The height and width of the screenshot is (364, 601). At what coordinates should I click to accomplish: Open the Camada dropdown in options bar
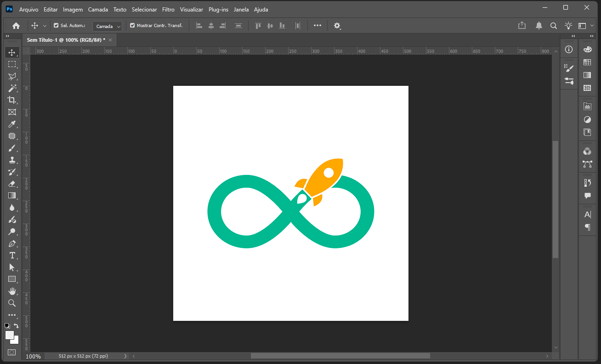click(x=108, y=26)
